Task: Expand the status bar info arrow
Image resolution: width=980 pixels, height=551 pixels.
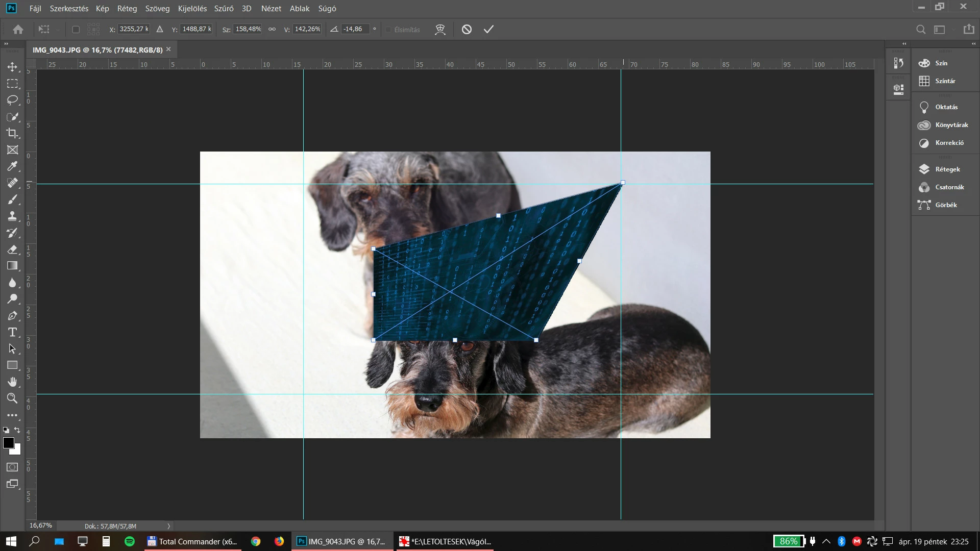Action: [x=168, y=526]
